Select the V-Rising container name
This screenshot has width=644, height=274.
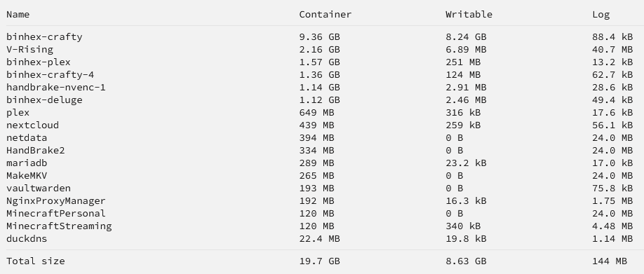pyautogui.click(x=29, y=50)
